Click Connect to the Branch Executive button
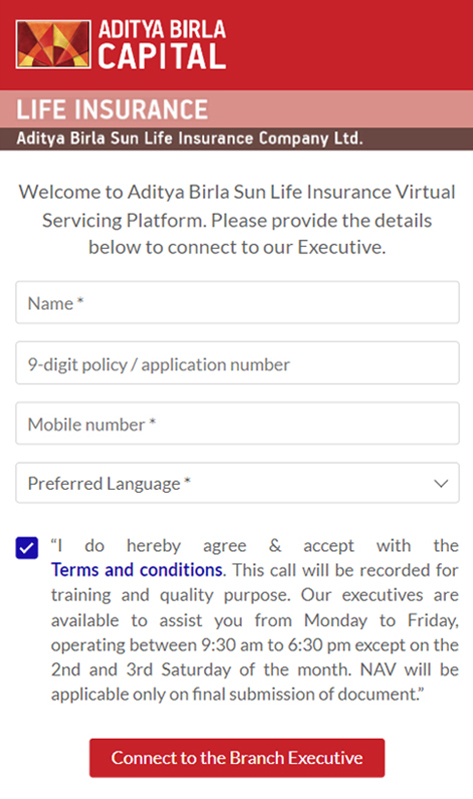Viewport: 473px width, 799px height. click(x=237, y=758)
